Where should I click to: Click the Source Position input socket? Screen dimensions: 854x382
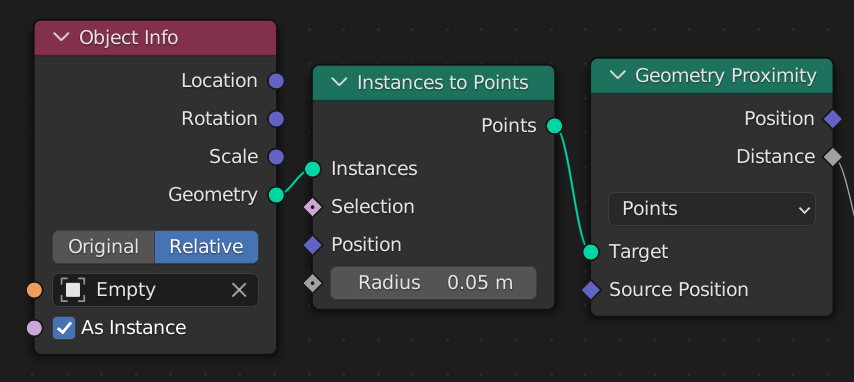coord(591,290)
